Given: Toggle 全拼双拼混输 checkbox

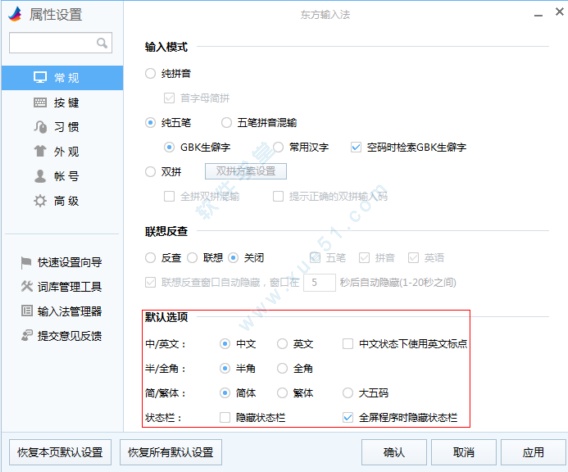Looking at the screenshot, I should (169, 196).
